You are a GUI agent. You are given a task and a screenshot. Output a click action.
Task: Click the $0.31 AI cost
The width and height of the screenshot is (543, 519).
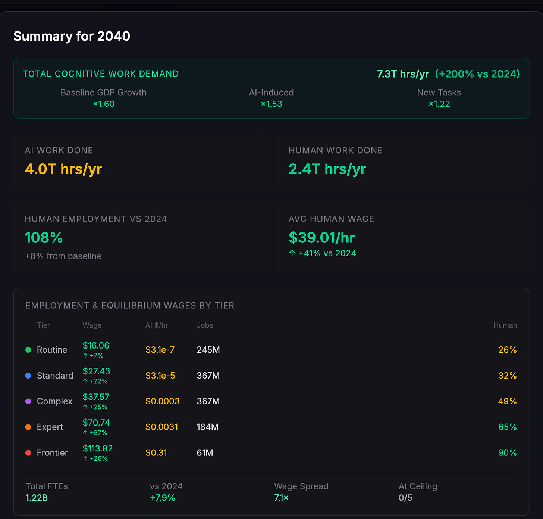click(x=156, y=453)
